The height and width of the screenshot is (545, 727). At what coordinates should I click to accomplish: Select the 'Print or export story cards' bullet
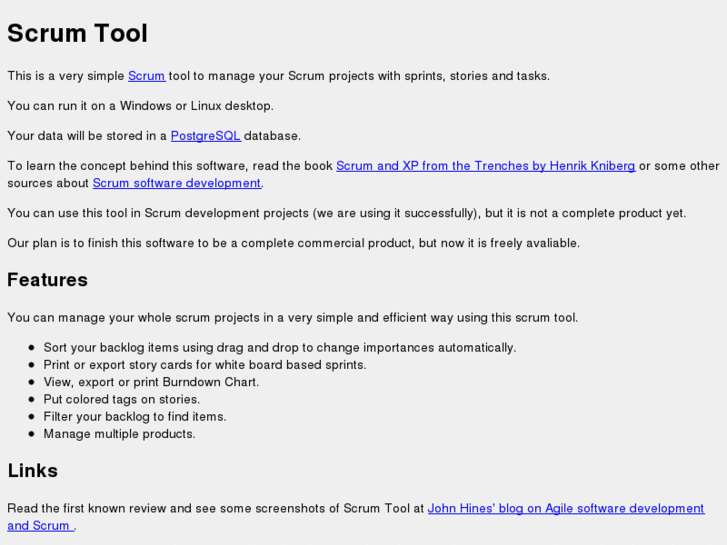coord(204,365)
